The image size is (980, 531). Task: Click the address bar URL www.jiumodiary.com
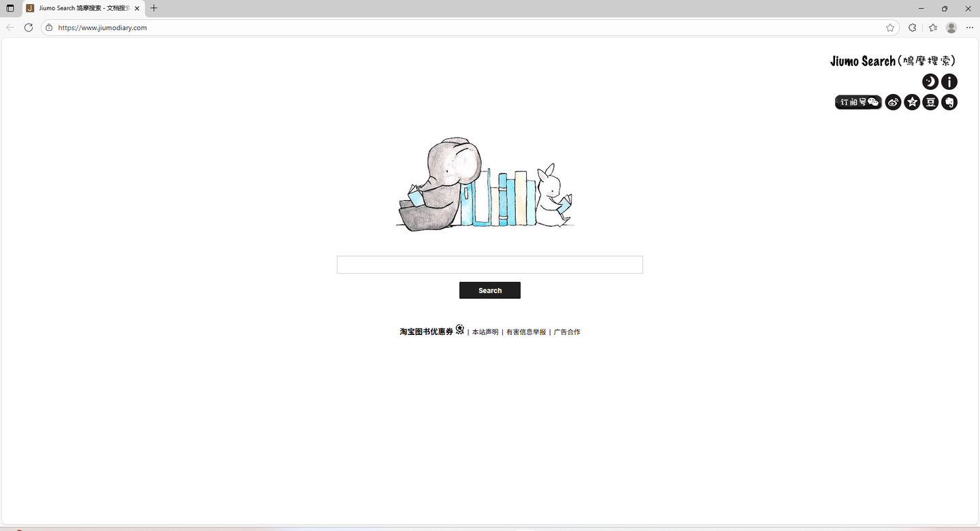point(103,28)
